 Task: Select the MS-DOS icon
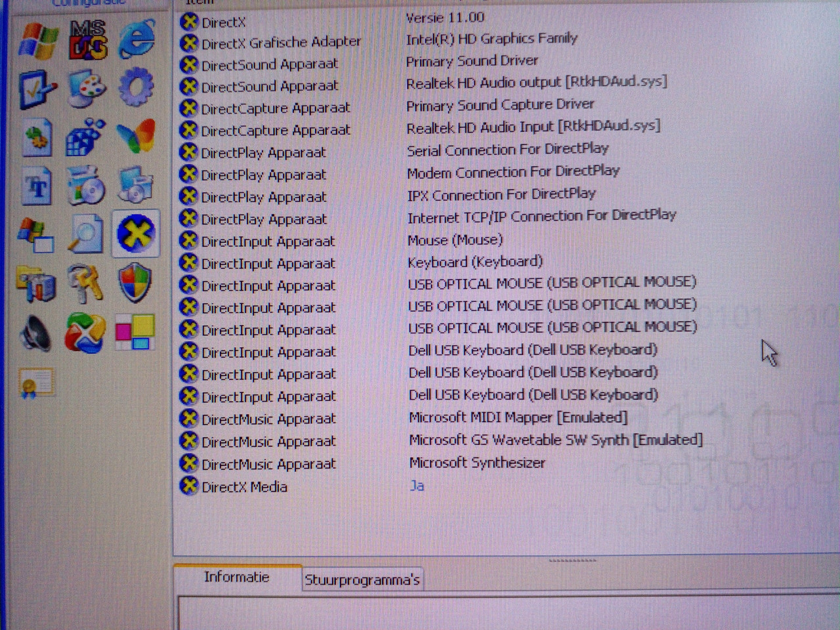(88, 39)
